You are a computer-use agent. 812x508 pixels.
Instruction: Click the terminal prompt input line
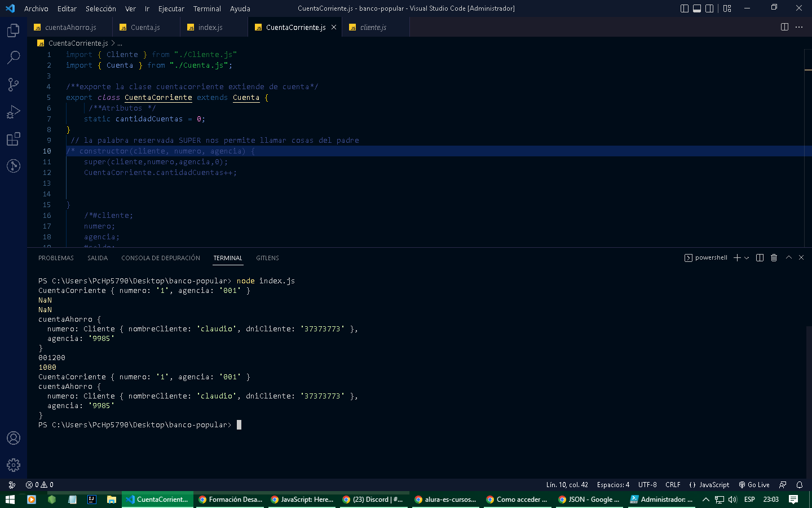pos(140,425)
